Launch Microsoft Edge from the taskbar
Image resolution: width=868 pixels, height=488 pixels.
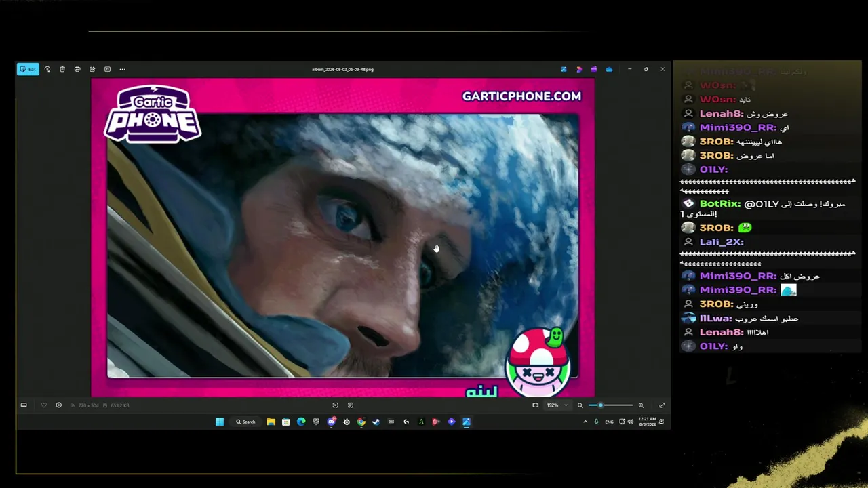click(301, 422)
